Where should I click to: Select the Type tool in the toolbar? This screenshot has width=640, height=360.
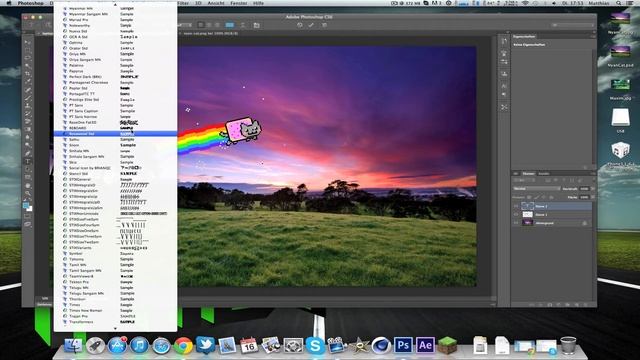point(28,162)
